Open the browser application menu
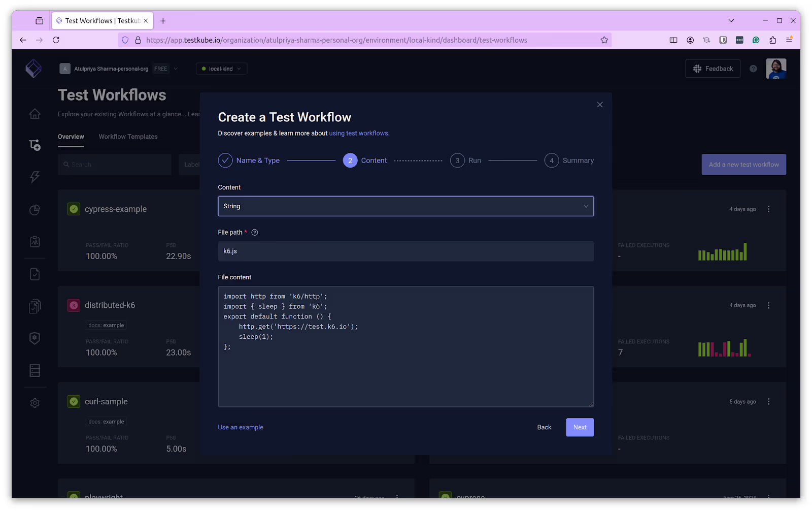Screen dimensions: 812x511 click(789, 40)
